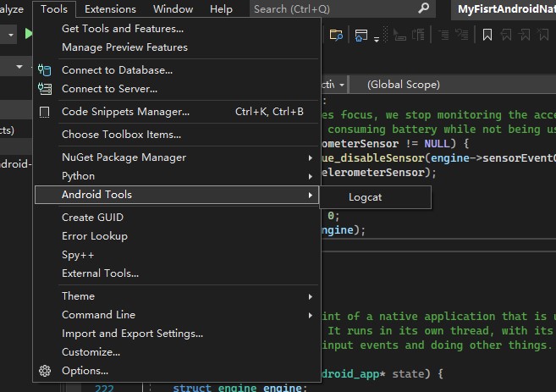The height and width of the screenshot is (392, 556).
Task: Click the Find in Files folder icon
Action: (x=336, y=35)
